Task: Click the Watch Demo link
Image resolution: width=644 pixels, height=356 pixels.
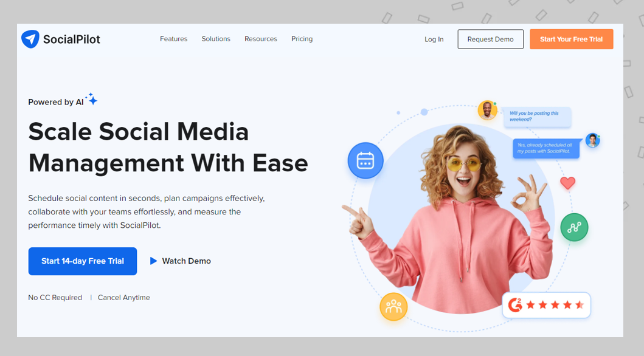Action: click(x=187, y=261)
